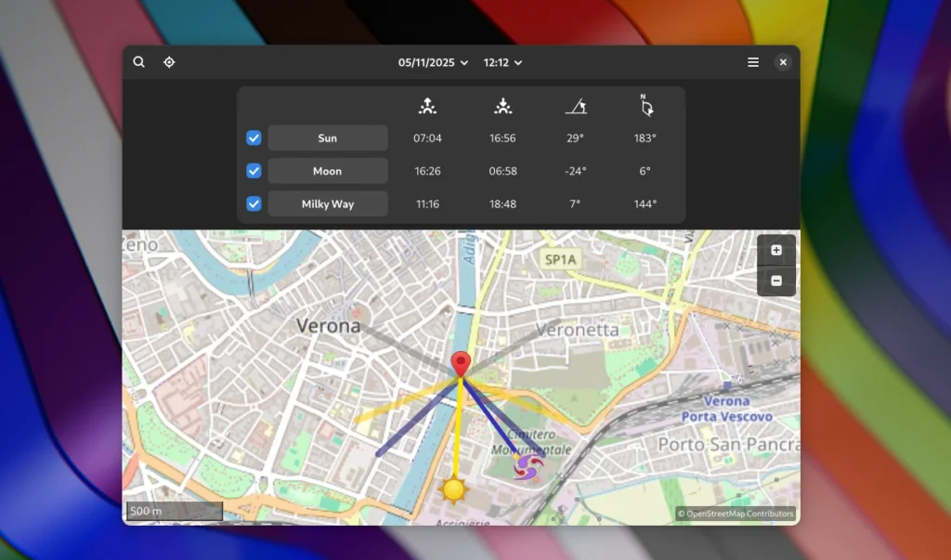This screenshot has width=951, height=560.
Task: Click the sunrise column icon
Action: [426, 107]
